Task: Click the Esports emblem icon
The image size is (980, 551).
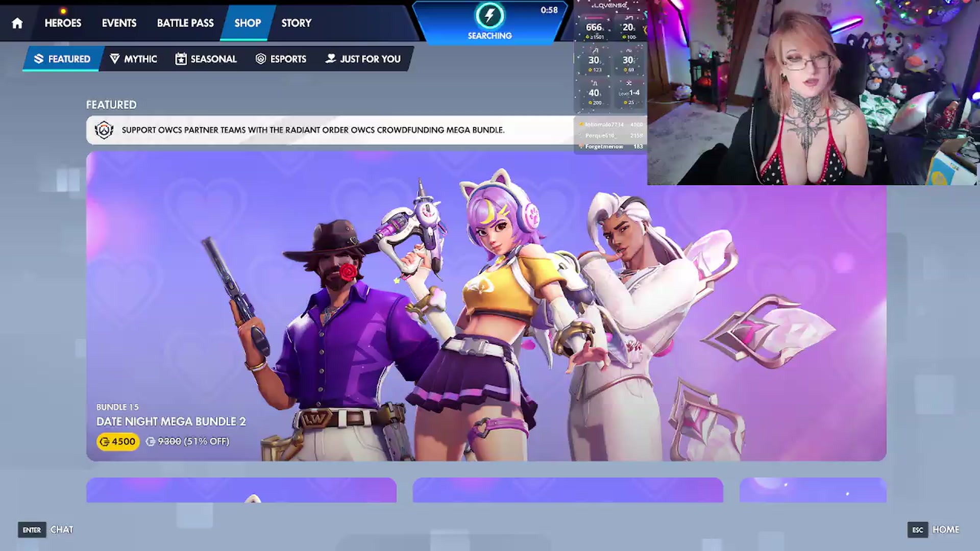Action: 260,59
